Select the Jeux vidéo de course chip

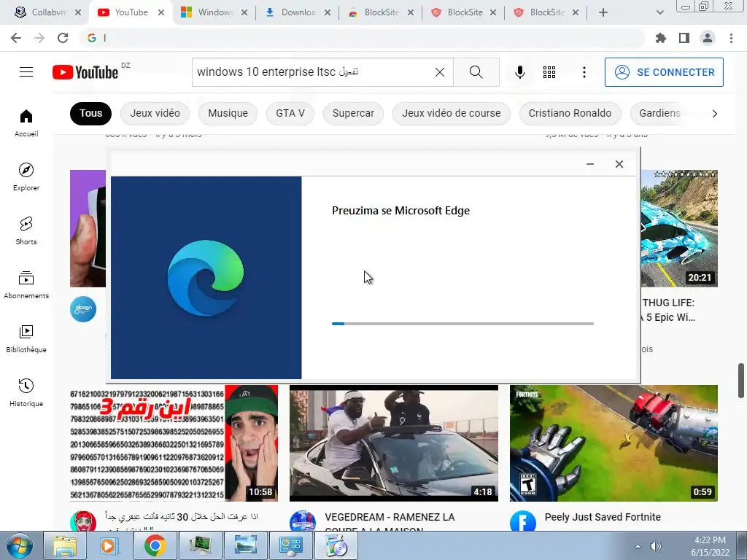click(x=451, y=113)
